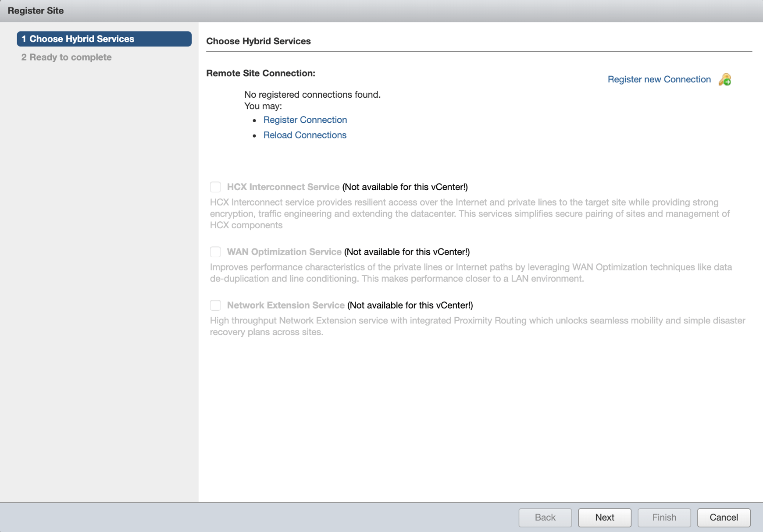Open the Register new Connection link
The height and width of the screenshot is (532, 763).
(x=659, y=80)
